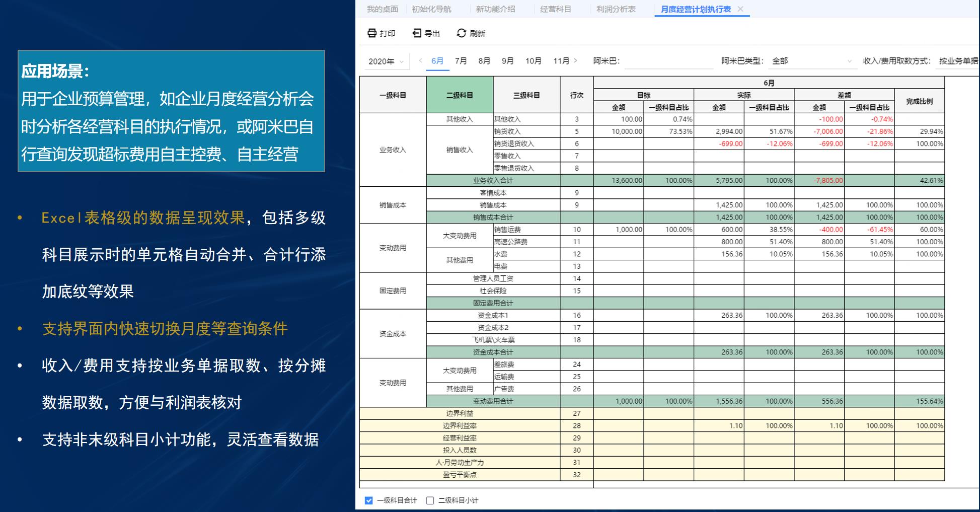
Task: Click the 盈亏平衡点 row label
Action: (460, 475)
